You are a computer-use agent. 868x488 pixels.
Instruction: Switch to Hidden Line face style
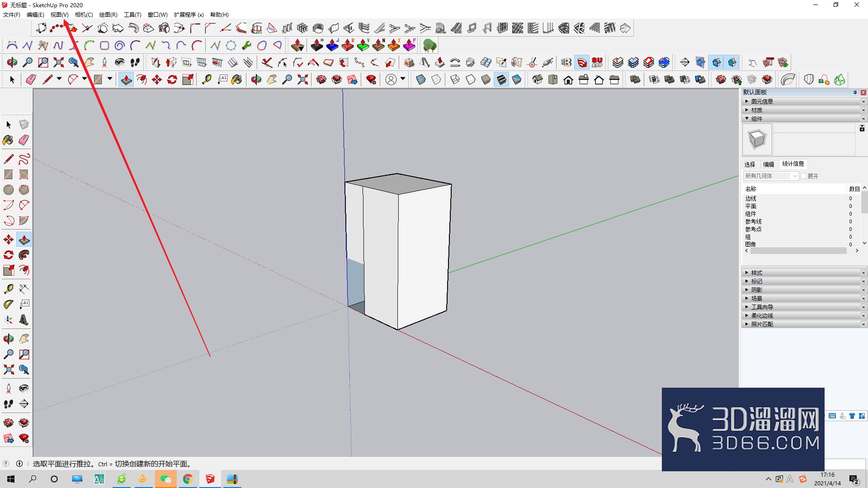click(x=471, y=80)
